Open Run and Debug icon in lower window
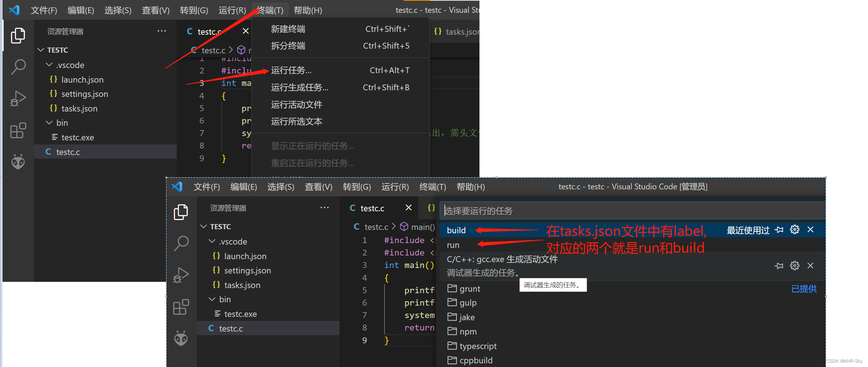 tap(181, 275)
